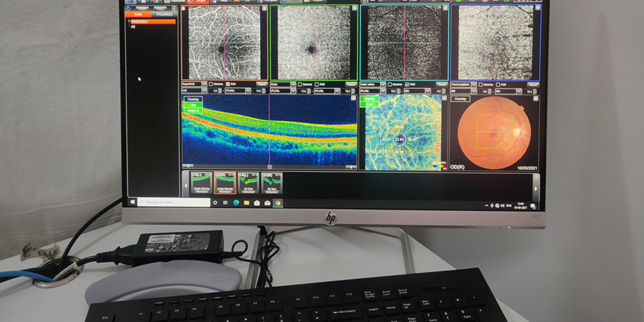Screen dimensions: 644x322
Task: Toggle PAR checkbox under Outer retina image
Action: pyautogui.click(x=406, y=84)
